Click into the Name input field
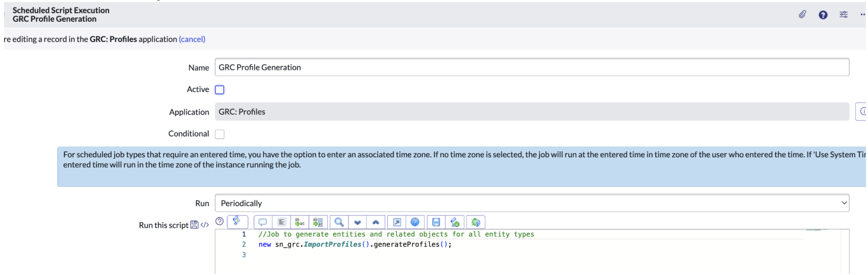868x275 pixels. (532, 67)
